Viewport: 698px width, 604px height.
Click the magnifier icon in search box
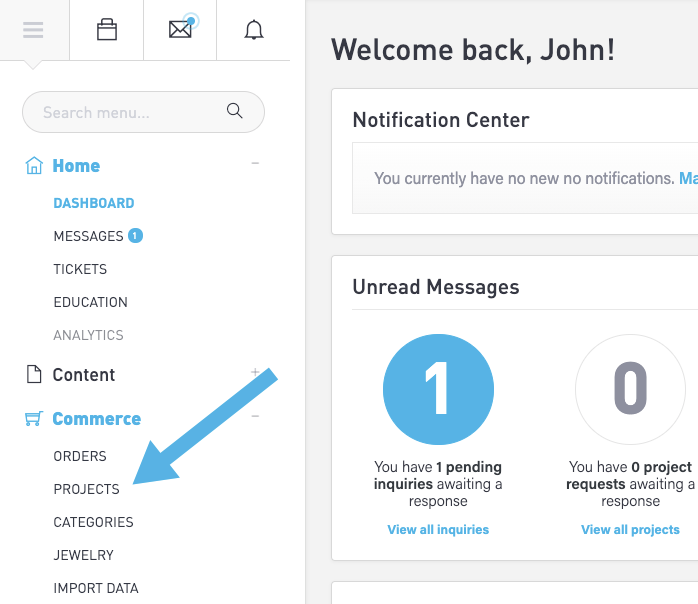(x=235, y=112)
